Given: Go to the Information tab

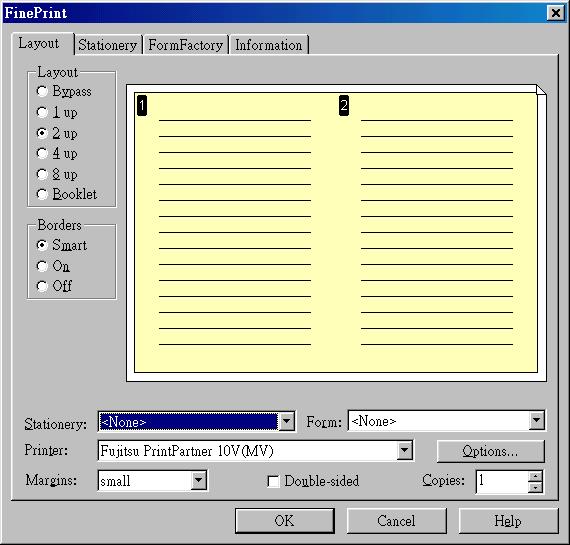Looking at the screenshot, I should pyautogui.click(x=268, y=45).
